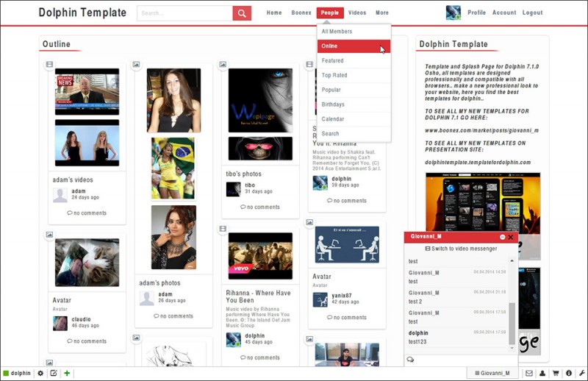The width and height of the screenshot is (588, 381).
Task: Click the yanix87 small avatar picture
Action: pos(320,299)
